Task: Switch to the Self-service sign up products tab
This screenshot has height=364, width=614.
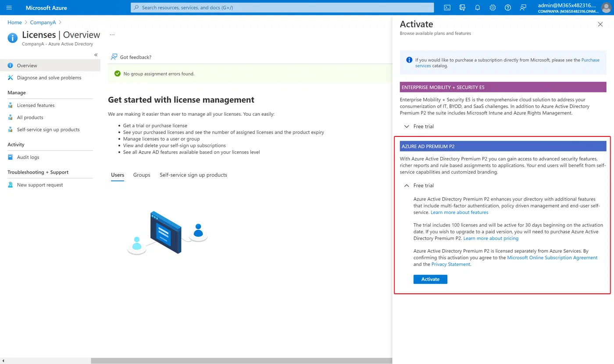Action: [193, 175]
